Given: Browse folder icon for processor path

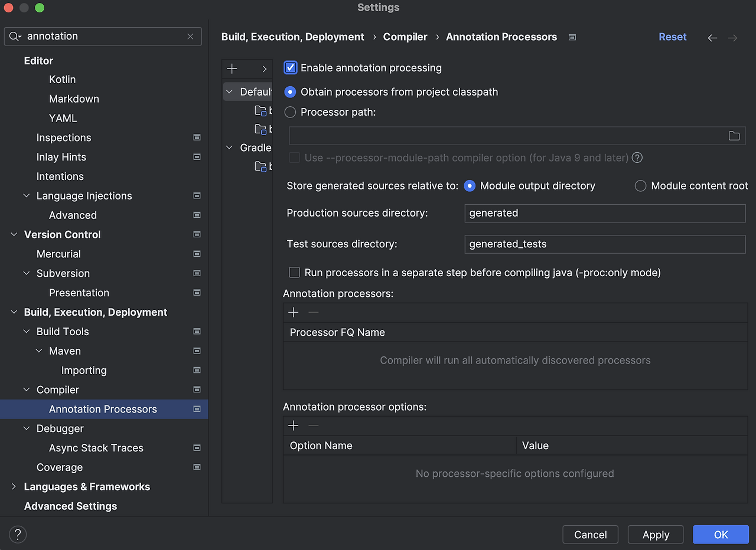Looking at the screenshot, I should (x=734, y=136).
